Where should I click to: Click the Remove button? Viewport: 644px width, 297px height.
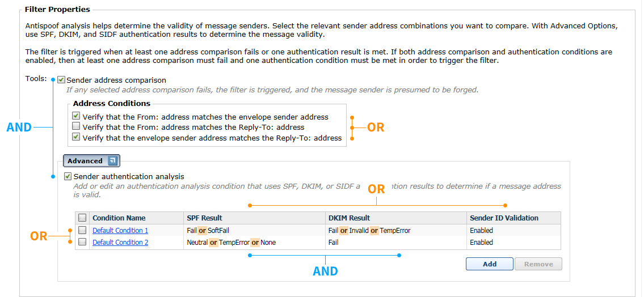[x=538, y=264]
